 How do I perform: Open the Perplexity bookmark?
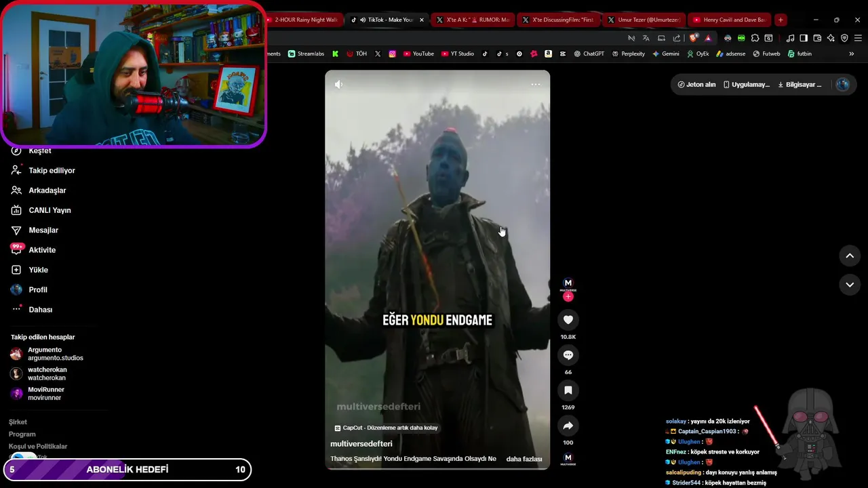(x=628, y=54)
